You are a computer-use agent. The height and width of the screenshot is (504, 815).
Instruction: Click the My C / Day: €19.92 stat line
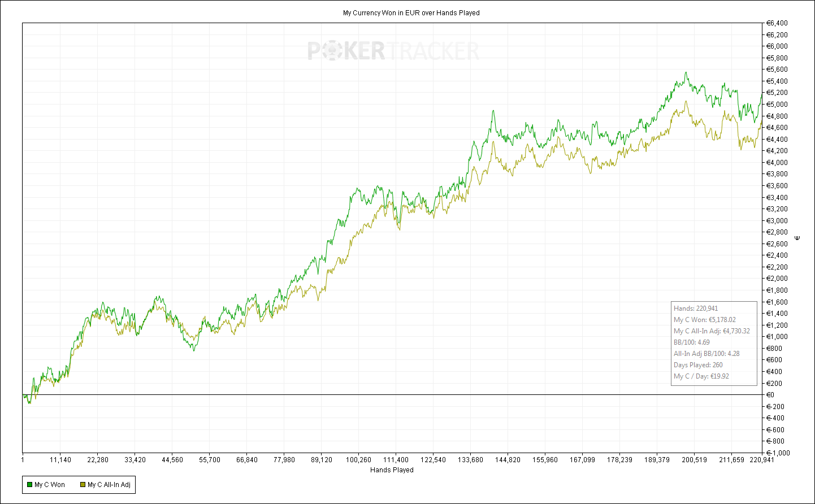click(x=701, y=376)
